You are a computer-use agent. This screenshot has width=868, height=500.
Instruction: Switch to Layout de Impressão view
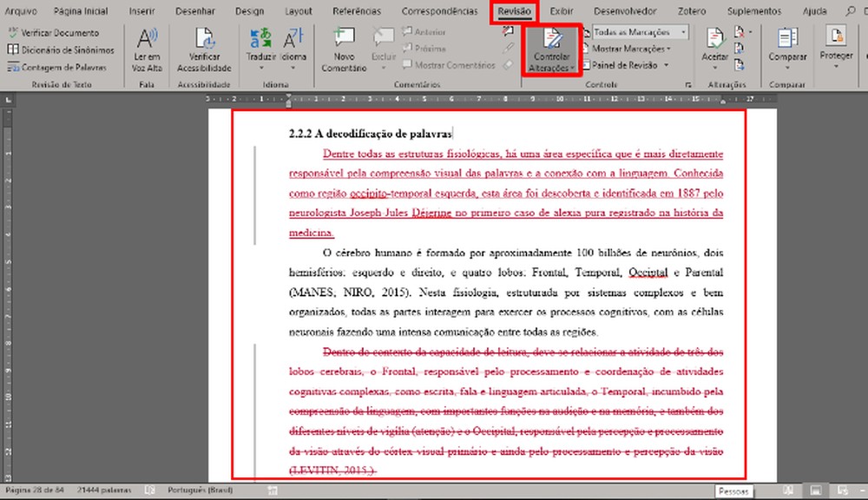click(x=815, y=490)
